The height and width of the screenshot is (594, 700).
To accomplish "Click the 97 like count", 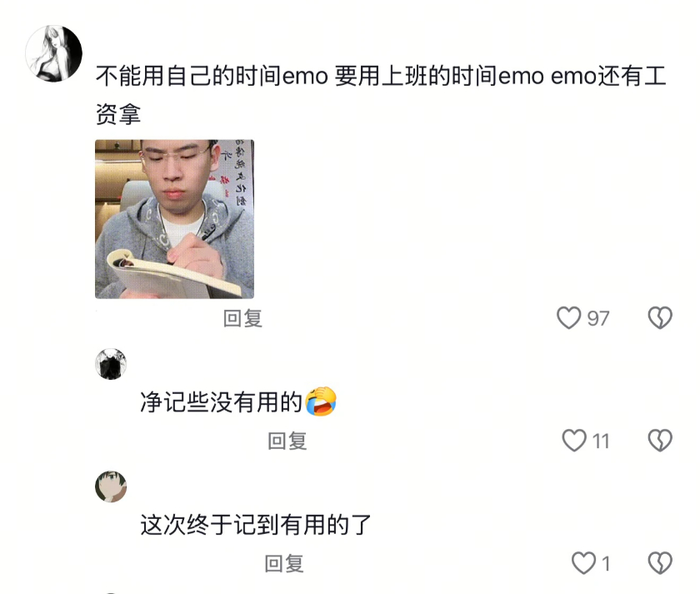I will pyautogui.click(x=598, y=318).
